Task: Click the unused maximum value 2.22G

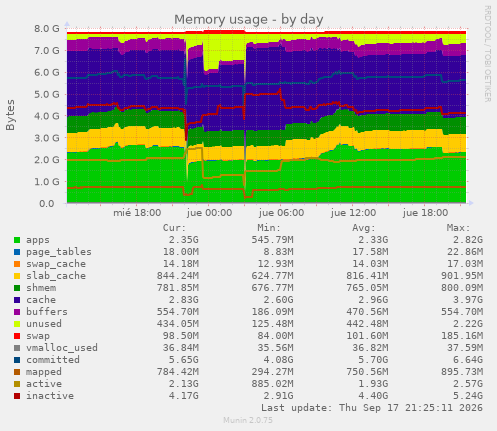Action: pos(468,324)
